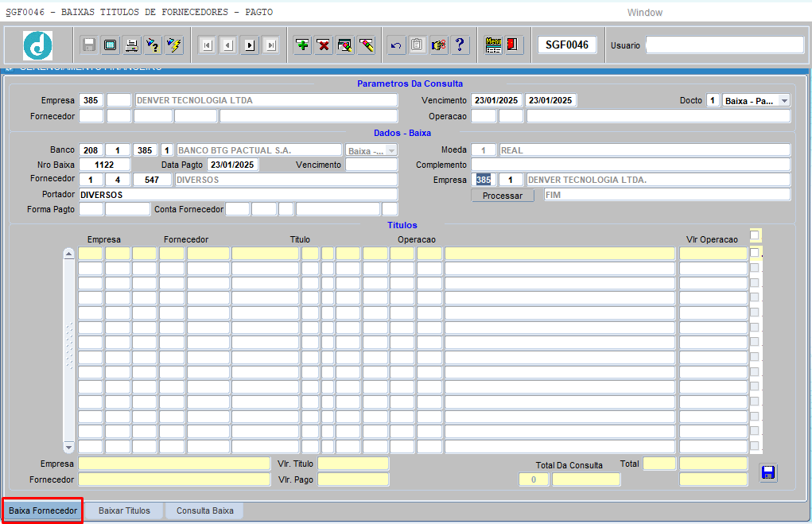This screenshot has width=812, height=524.
Task: Click the question mark help icon
Action: pyautogui.click(x=460, y=45)
